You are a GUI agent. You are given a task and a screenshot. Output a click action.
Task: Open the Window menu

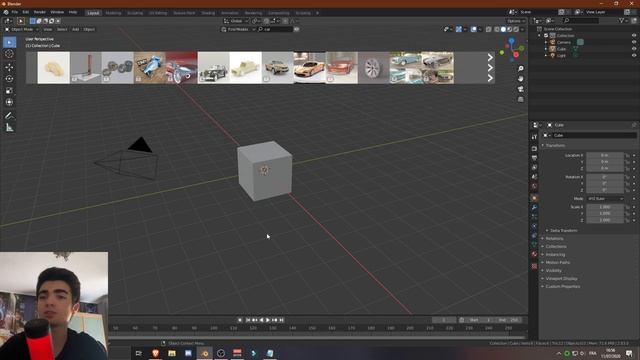click(x=57, y=12)
